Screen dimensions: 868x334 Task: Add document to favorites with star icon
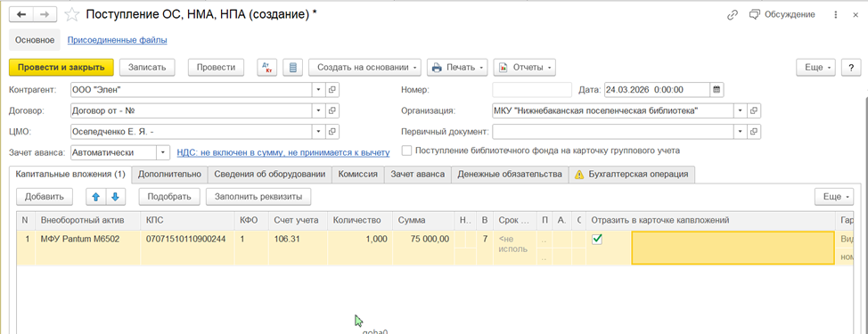point(72,15)
